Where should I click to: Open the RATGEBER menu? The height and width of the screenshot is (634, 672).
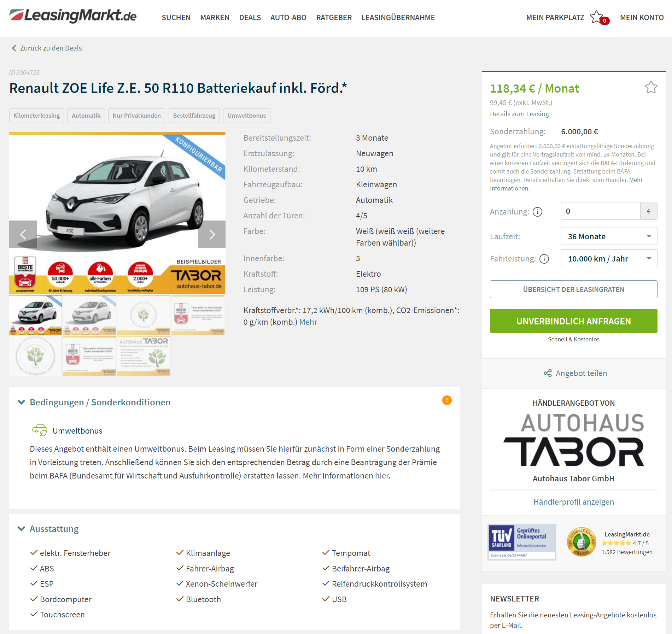(x=334, y=18)
